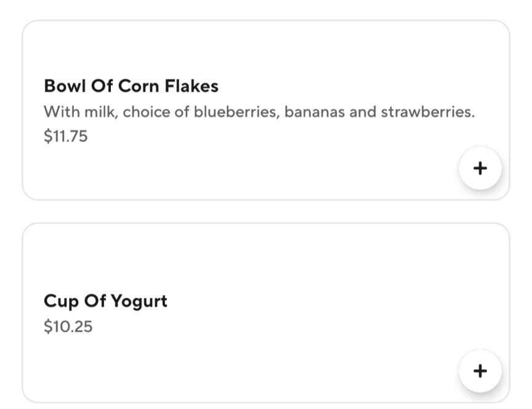Click the word strawberries in the description
The image size is (532, 409).
428,112
